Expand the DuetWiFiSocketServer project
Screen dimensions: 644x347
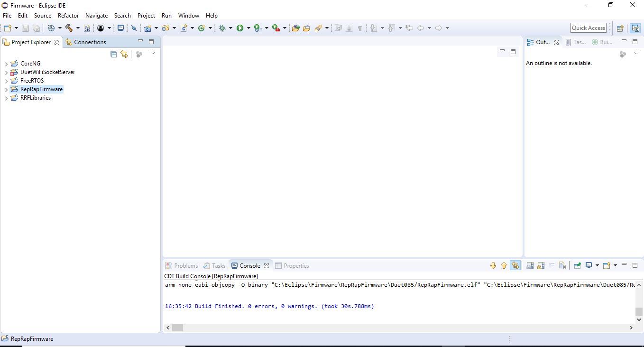pos(6,73)
